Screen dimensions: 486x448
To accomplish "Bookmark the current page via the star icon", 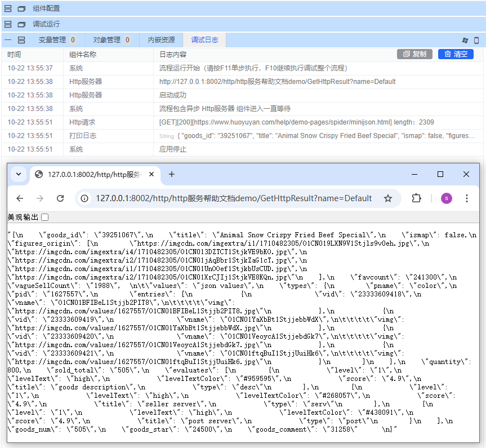I will pyautogui.click(x=388, y=198).
